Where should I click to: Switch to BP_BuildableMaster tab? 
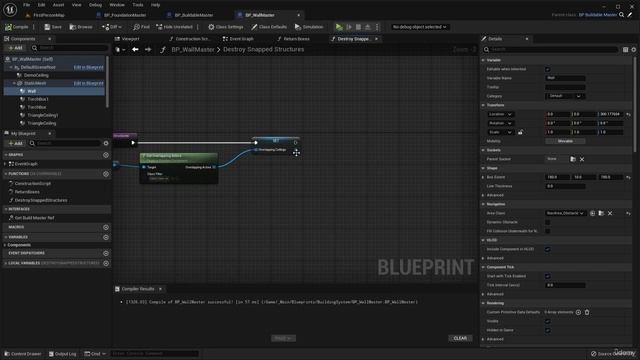pyautogui.click(x=194, y=15)
